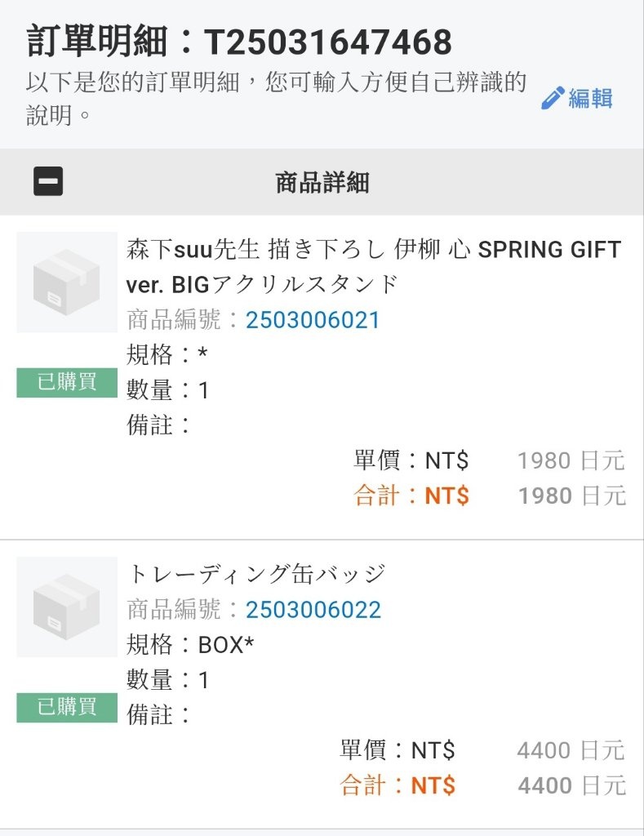Tap first product box placeholder thumbnail
The width and height of the screenshot is (644, 836).
point(67,282)
